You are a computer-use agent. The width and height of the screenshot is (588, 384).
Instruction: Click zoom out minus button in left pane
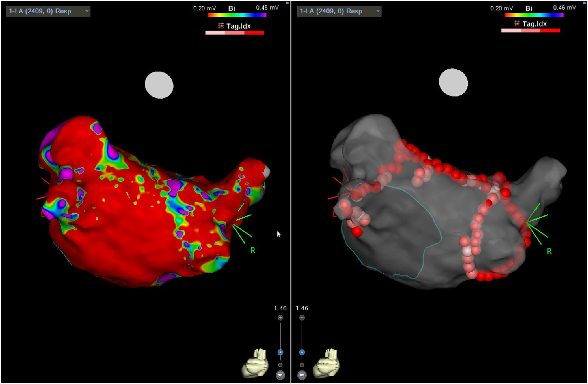[x=280, y=365]
